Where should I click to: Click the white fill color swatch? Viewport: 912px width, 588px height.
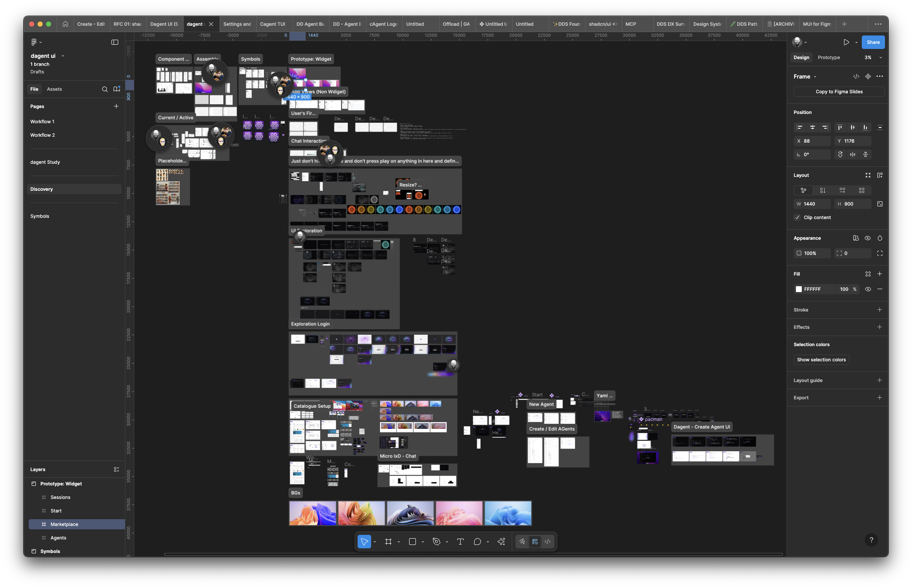(799, 289)
